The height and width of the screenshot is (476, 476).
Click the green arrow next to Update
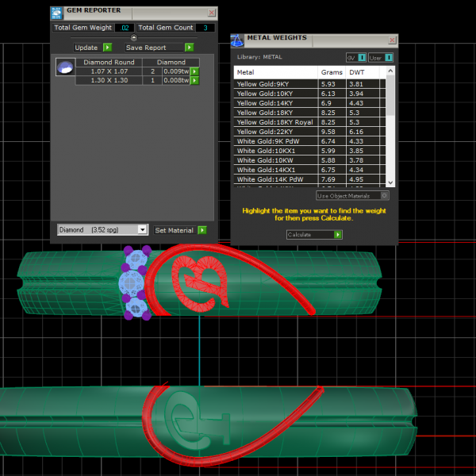[107, 48]
